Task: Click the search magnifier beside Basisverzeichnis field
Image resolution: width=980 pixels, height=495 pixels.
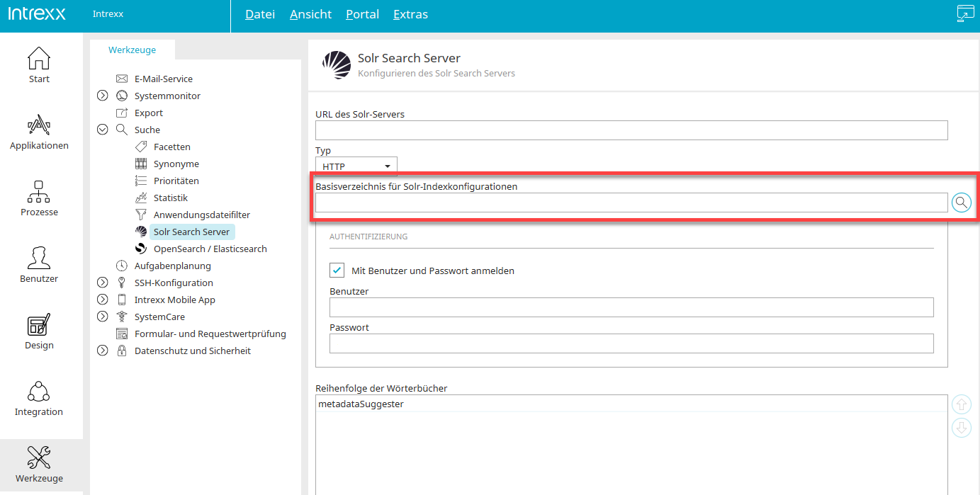Action: [961, 203]
